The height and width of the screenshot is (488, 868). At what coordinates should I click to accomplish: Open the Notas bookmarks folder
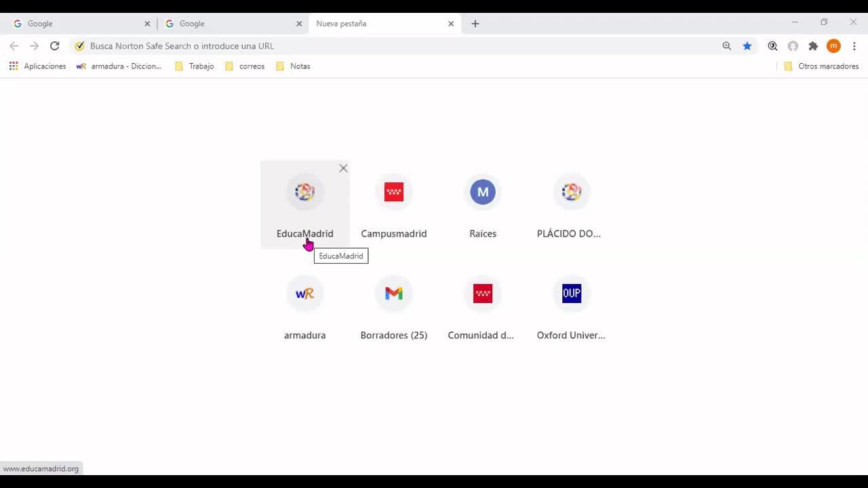[x=293, y=66]
